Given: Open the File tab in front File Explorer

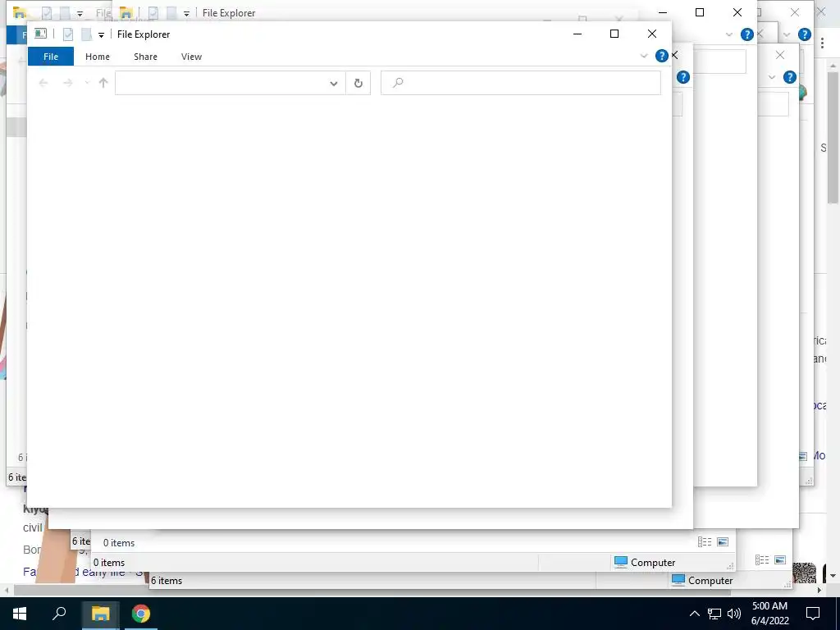Looking at the screenshot, I should coord(51,57).
